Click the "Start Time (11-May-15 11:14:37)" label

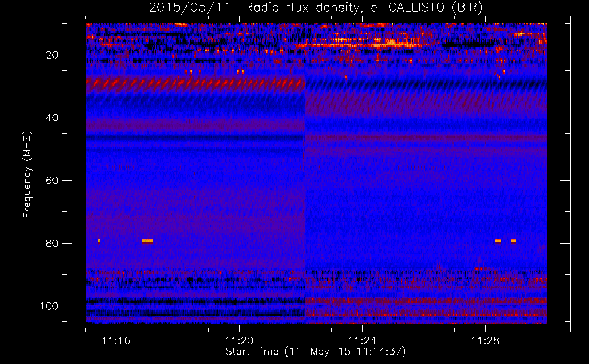(316, 352)
